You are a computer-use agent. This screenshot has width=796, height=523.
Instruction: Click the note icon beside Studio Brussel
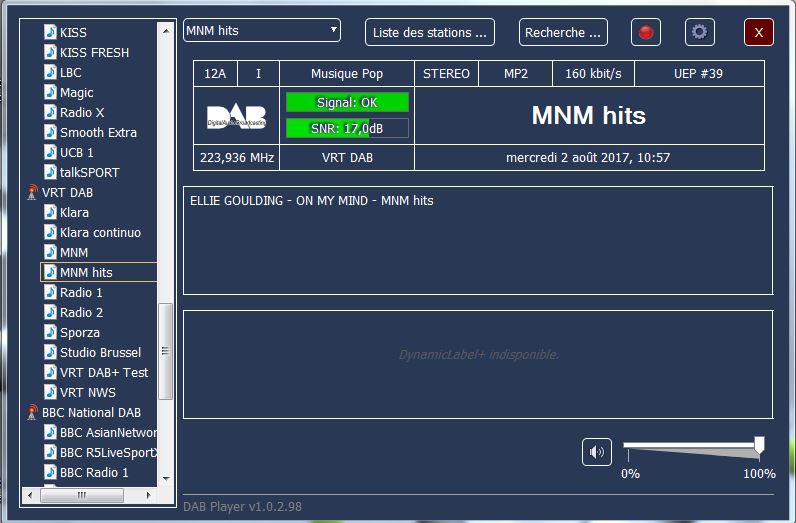click(50, 352)
